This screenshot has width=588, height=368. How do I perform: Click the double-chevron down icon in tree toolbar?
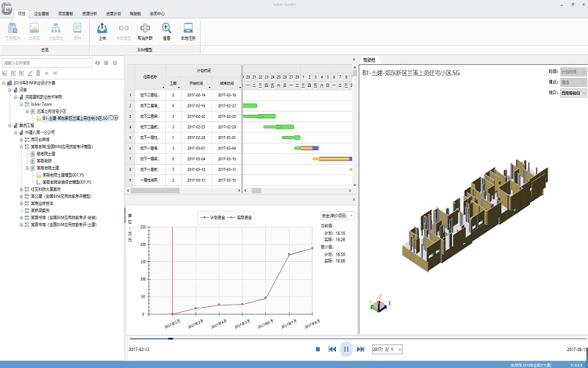[x=55, y=73]
